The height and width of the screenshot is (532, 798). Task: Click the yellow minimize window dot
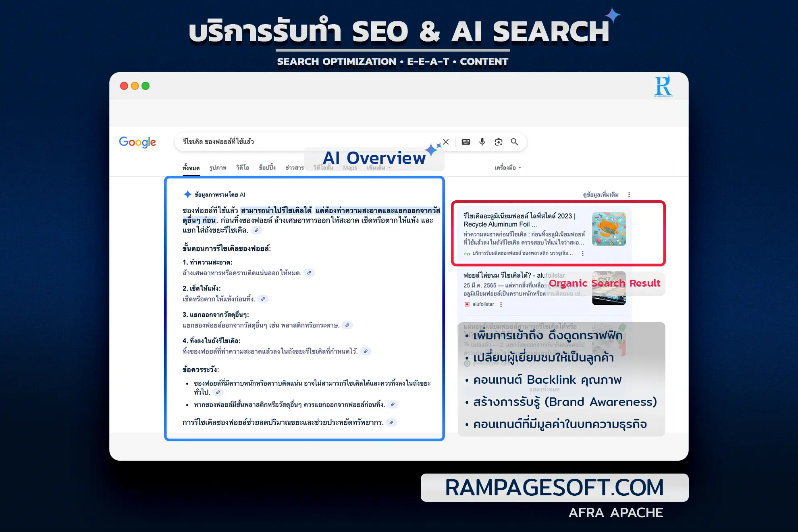(x=135, y=86)
